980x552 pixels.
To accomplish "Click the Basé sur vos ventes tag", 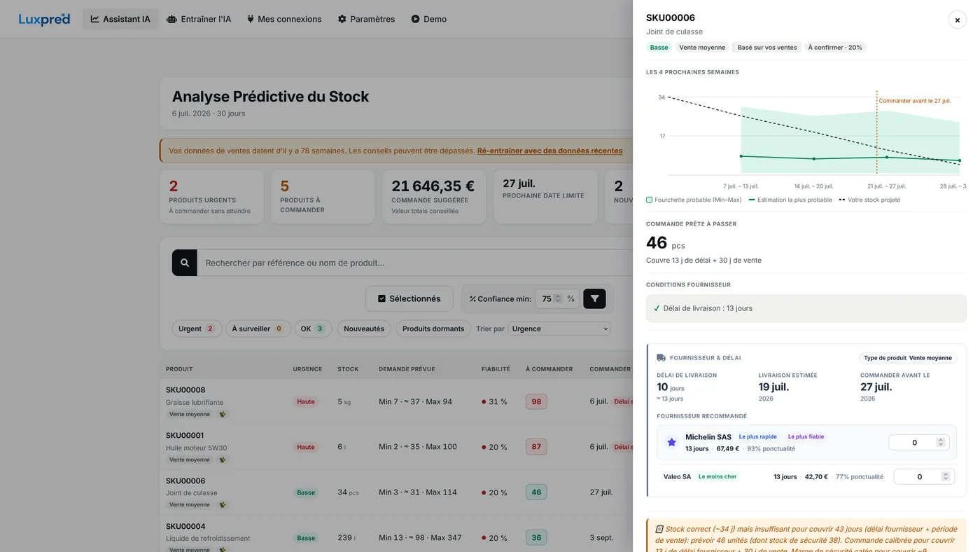I will coord(767,47).
